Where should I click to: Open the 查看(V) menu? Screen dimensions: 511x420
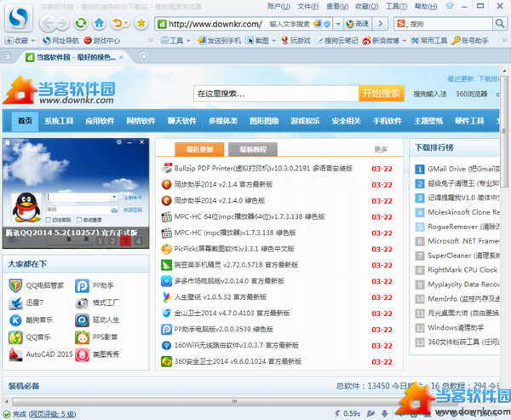[x=337, y=6]
